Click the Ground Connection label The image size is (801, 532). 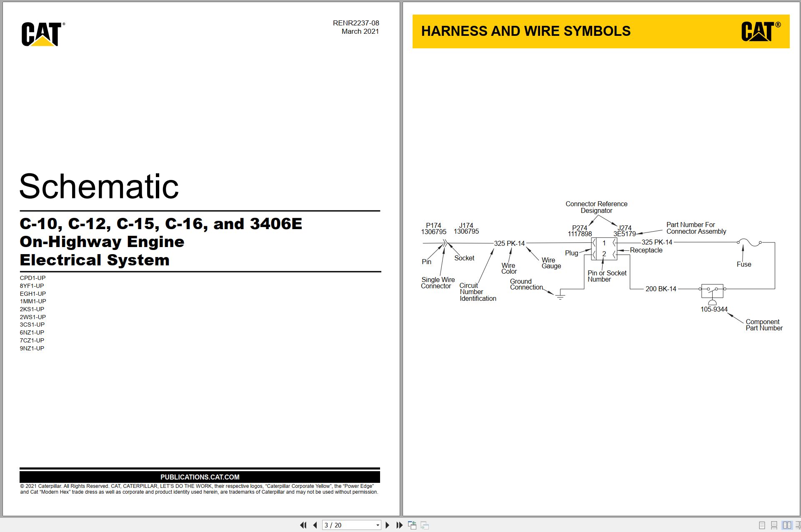526,284
